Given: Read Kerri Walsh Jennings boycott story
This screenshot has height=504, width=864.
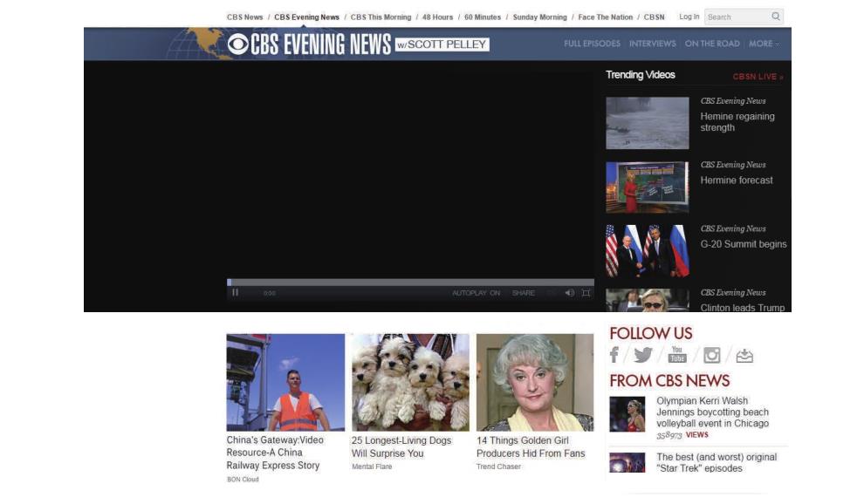Looking at the screenshot, I should coord(712,412).
